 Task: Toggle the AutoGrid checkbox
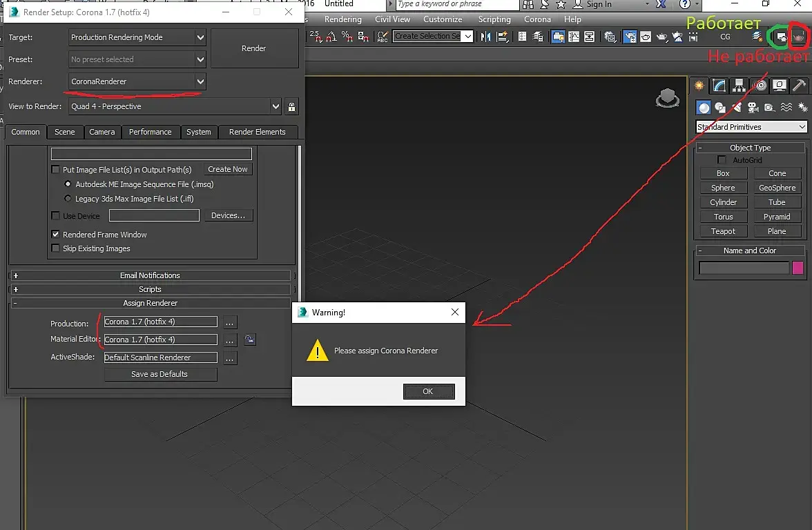click(722, 159)
